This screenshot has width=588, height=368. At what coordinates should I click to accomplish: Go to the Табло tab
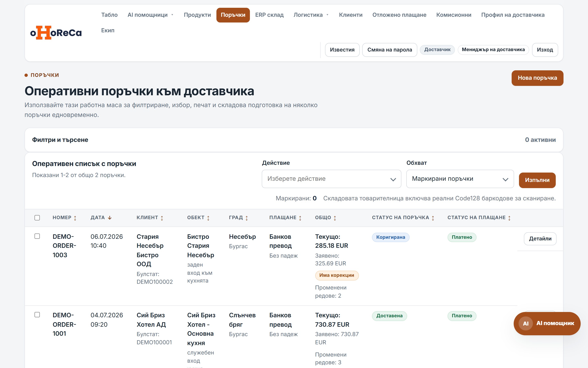click(x=109, y=15)
